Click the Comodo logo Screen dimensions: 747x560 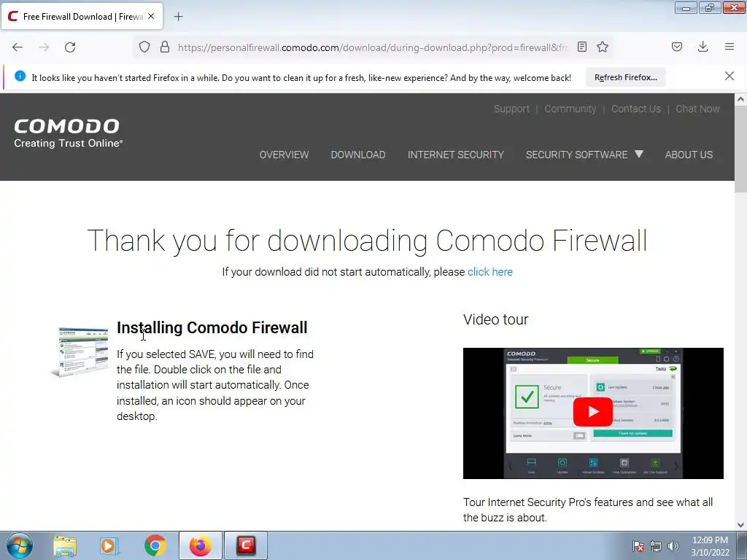click(x=68, y=133)
